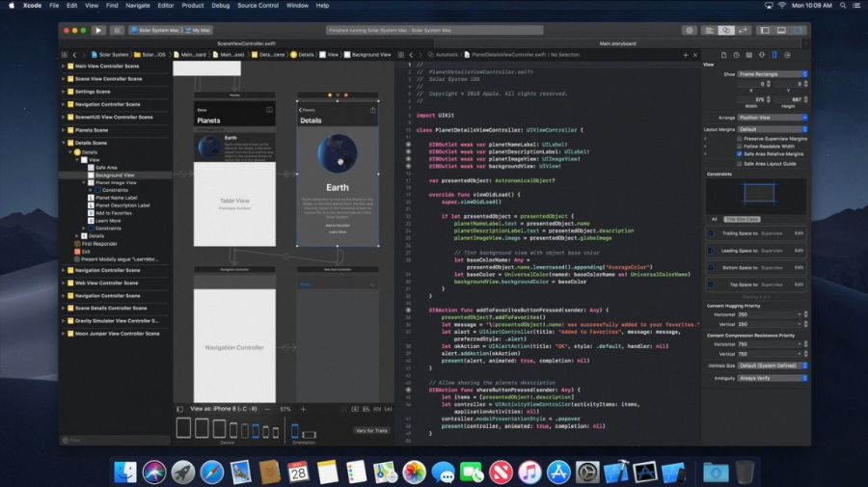The width and height of the screenshot is (868, 487).
Task: Open Safari from the Dock
Action: point(212,473)
